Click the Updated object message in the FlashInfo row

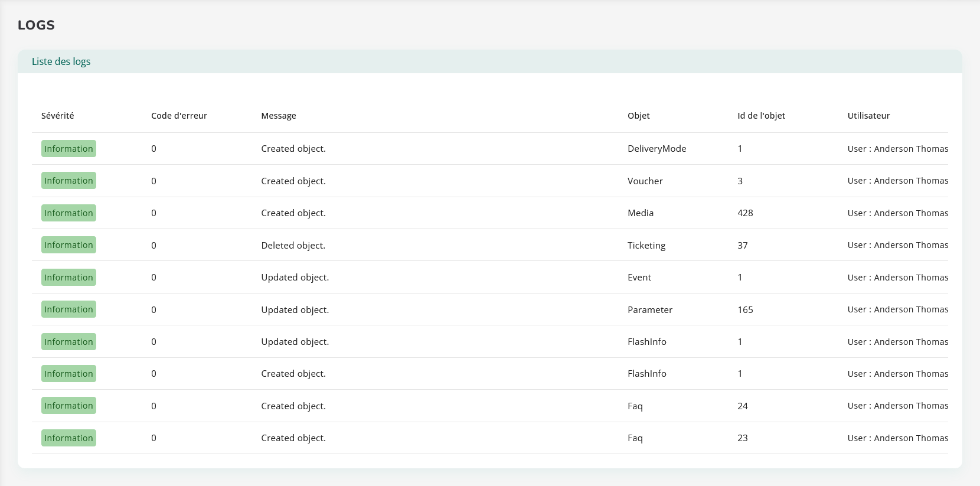coord(295,342)
